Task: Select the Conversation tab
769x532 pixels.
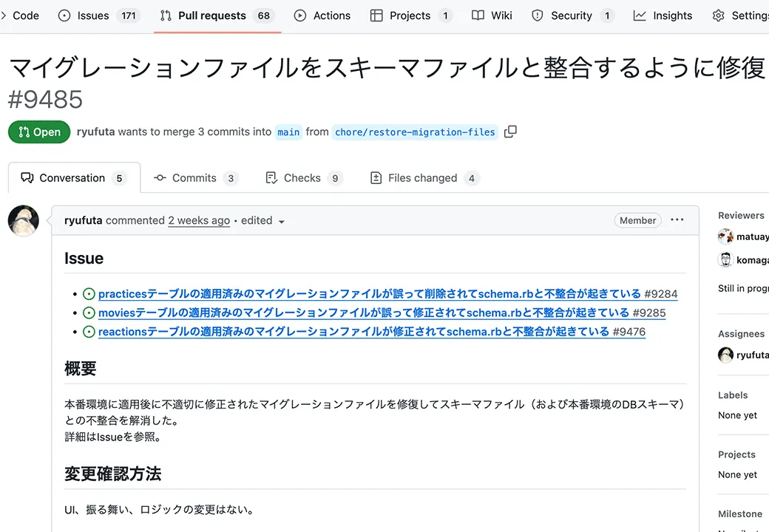Action: pyautogui.click(x=74, y=178)
